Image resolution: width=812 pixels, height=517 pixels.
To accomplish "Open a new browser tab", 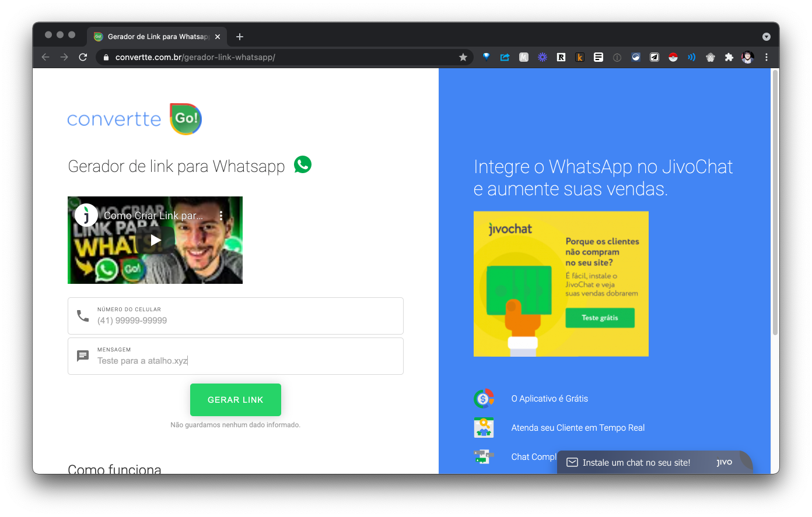I will [240, 37].
